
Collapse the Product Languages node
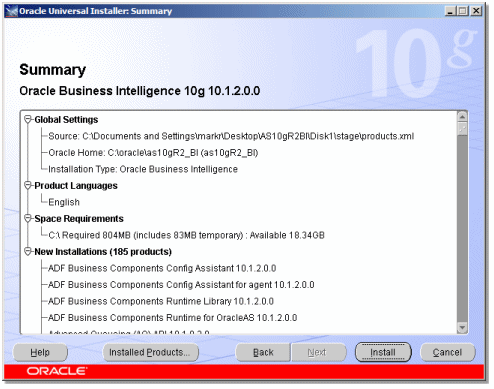point(28,185)
